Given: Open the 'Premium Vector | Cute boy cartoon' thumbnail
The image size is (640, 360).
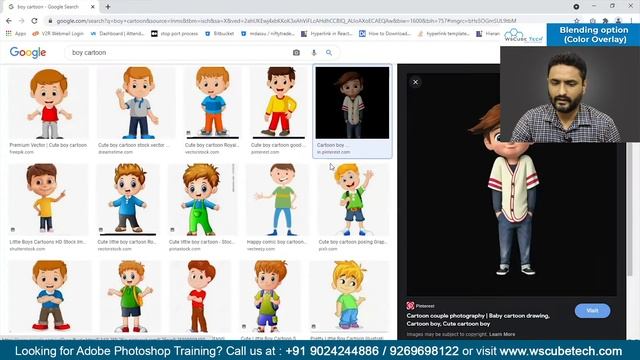Looking at the screenshot, I should 49,103.
